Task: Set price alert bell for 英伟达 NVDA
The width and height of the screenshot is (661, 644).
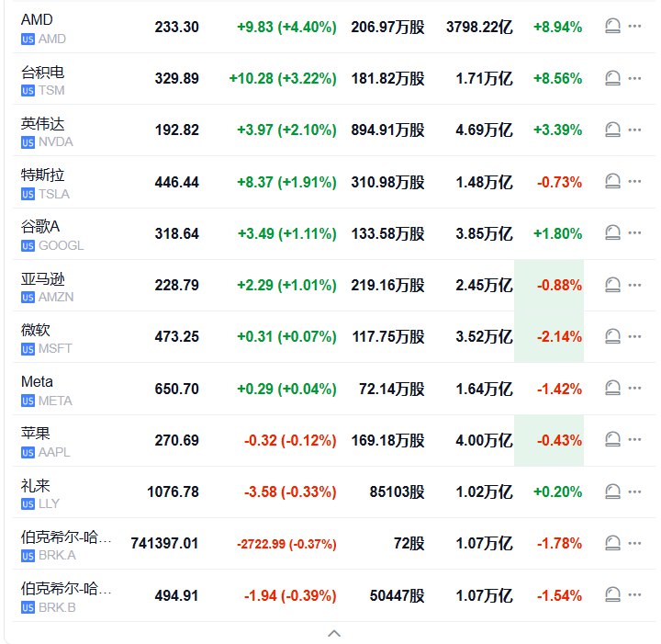Action: (612, 130)
